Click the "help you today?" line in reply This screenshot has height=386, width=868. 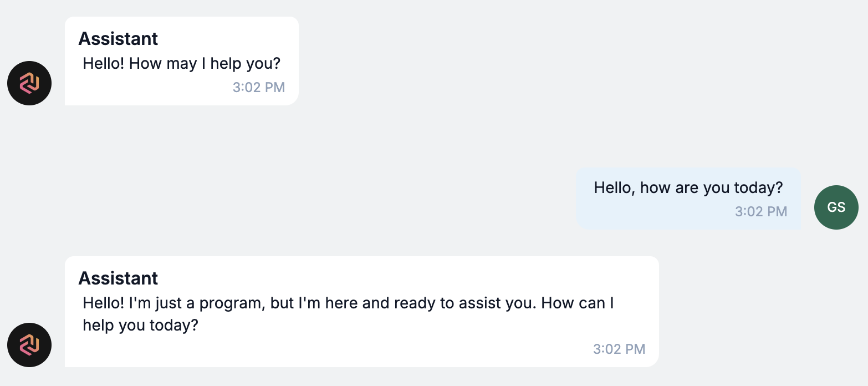point(140,325)
